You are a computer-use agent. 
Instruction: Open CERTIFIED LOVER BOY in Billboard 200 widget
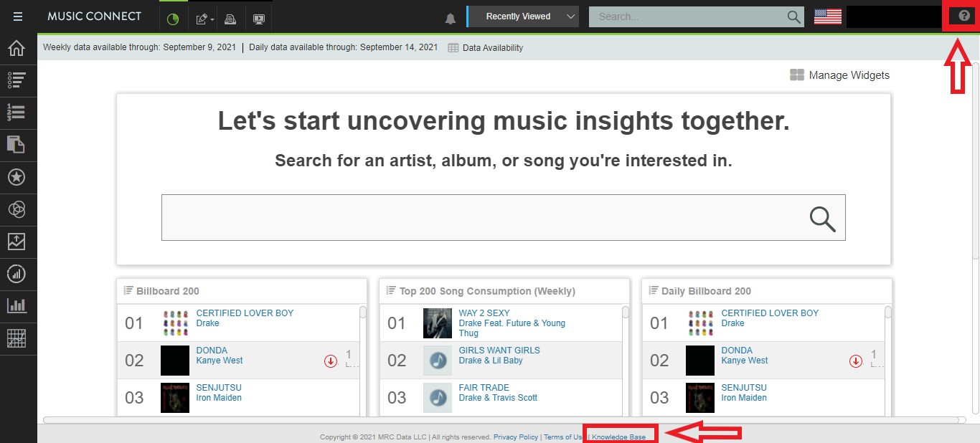click(245, 313)
